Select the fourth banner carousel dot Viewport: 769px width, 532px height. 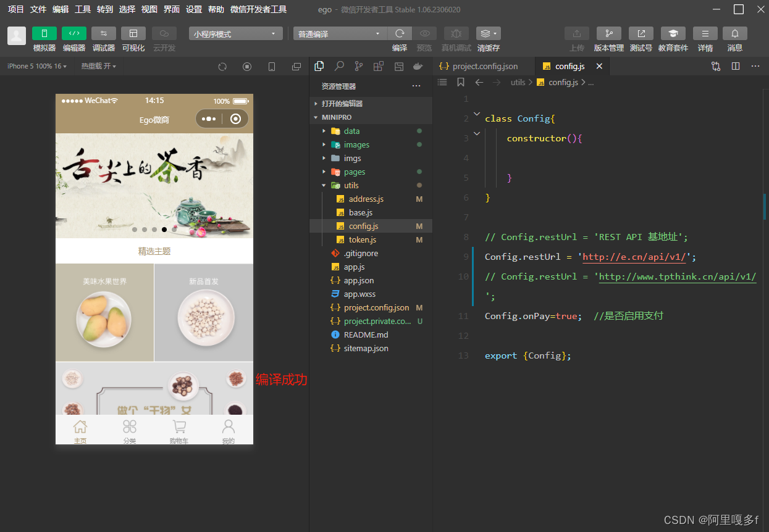click(x=164, y=230)
